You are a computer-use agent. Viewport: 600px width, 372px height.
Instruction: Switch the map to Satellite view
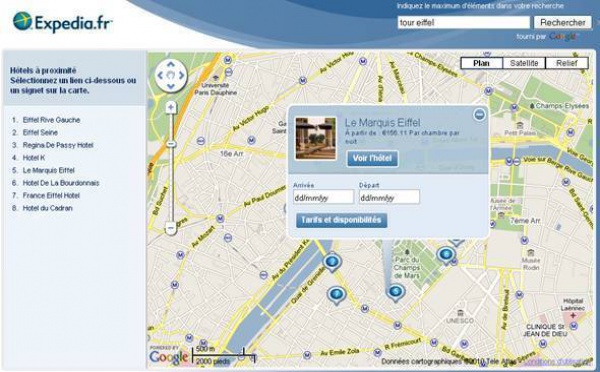[x=524, y=63]
